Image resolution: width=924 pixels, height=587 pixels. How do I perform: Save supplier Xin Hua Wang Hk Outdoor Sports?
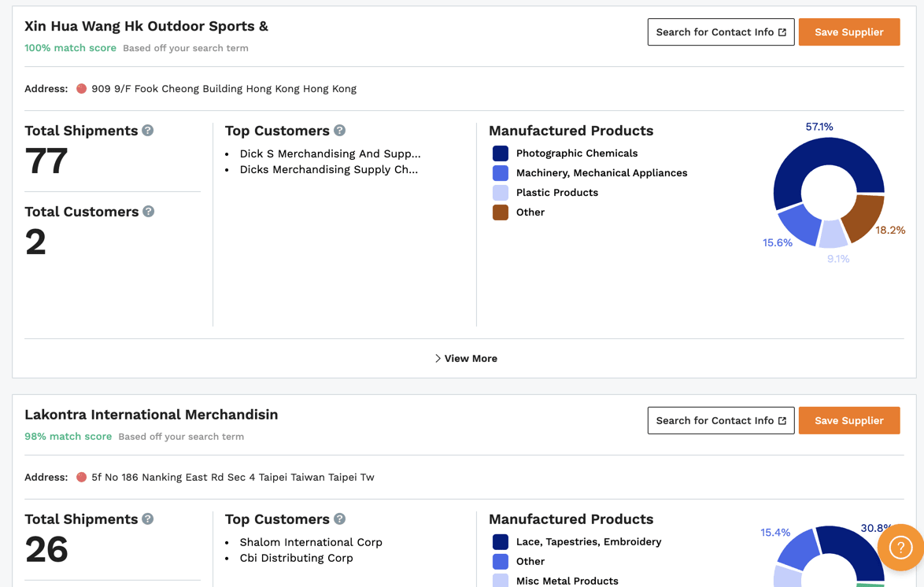click(x=848, y=31)
